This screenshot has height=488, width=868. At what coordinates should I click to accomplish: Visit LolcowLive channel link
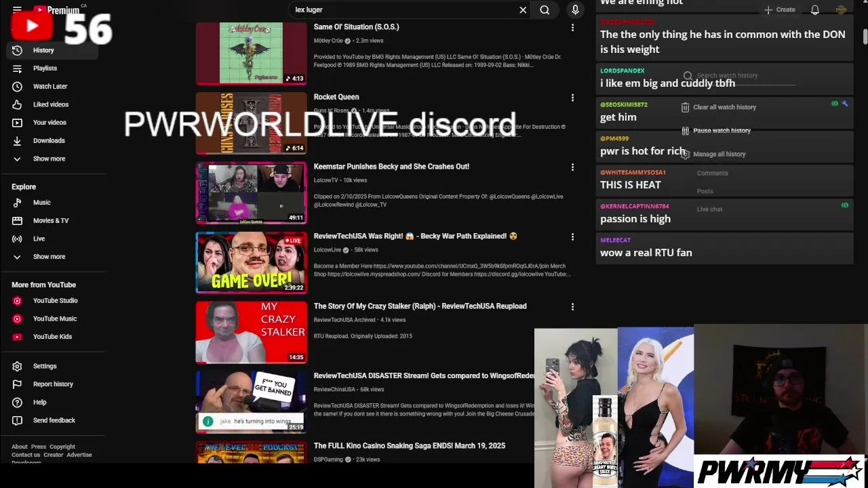click(328, 250)
